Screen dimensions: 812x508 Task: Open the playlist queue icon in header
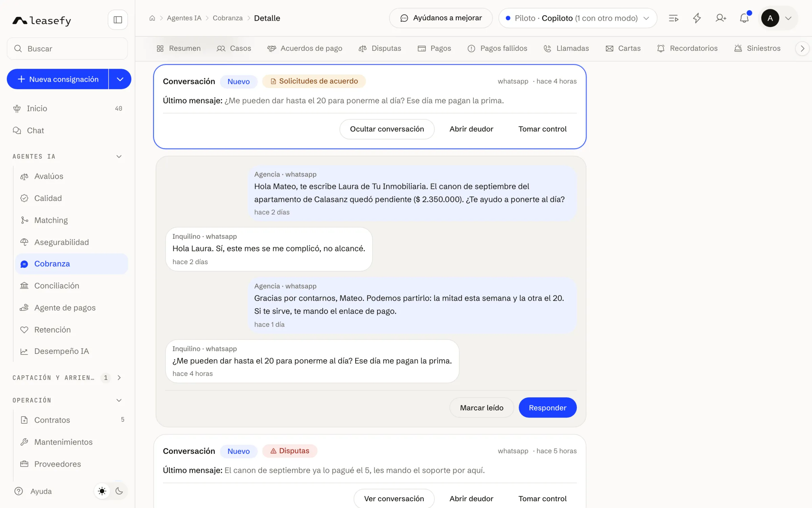[x=673, y=18]
